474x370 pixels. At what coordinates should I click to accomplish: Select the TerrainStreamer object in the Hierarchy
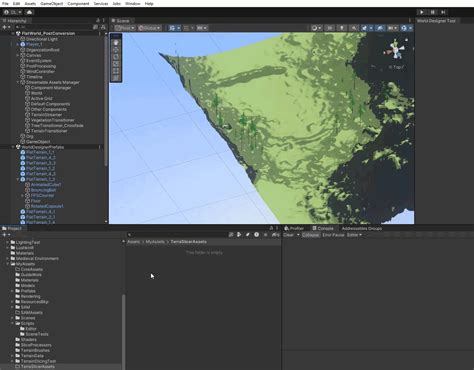(46, 115)
